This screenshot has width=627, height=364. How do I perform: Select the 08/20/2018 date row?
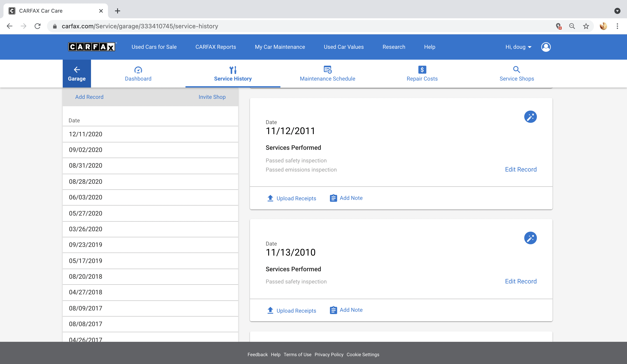pyautogui.click(x=150, y=277)
